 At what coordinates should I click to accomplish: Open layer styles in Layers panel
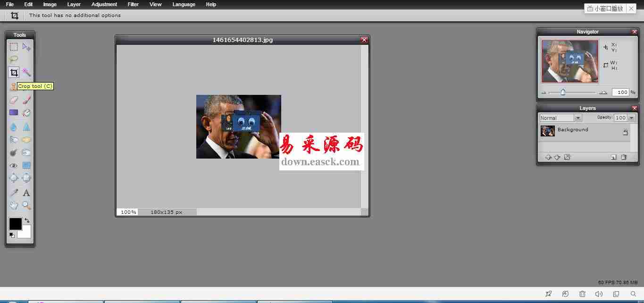point(567,157)
